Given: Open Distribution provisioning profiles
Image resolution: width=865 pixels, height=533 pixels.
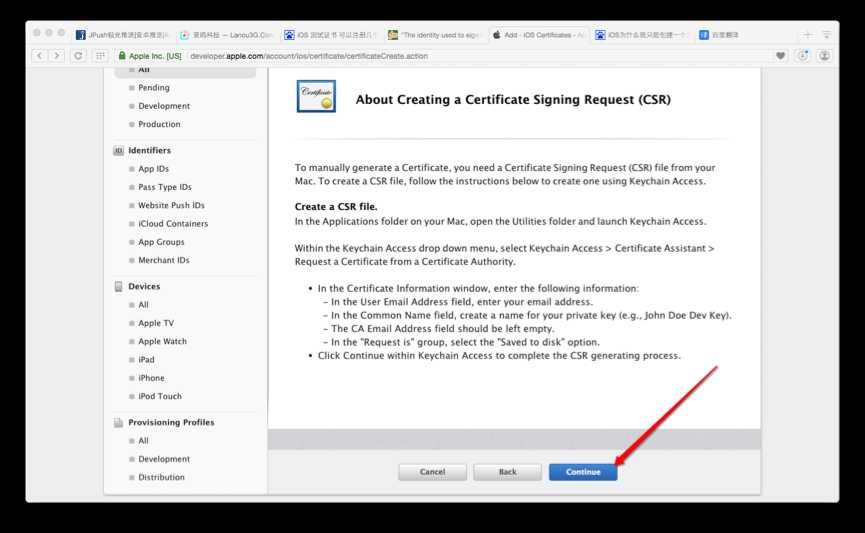Looking at the screenshot, I should click(161, 477).
